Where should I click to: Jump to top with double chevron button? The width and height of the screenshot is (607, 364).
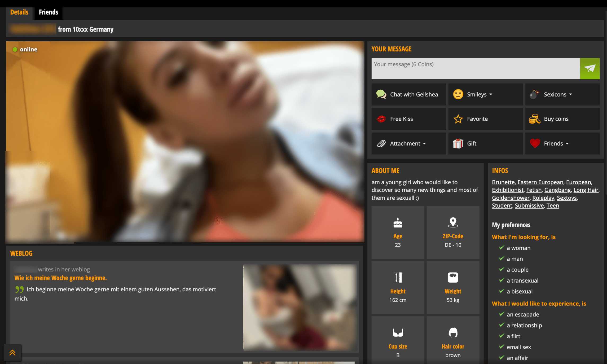coord(12,353)
